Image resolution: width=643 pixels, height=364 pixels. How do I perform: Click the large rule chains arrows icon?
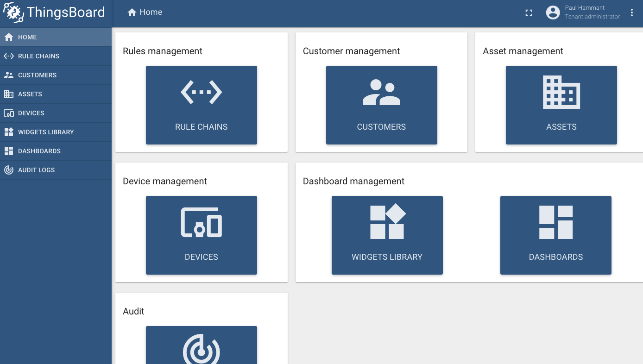(201, 92)
